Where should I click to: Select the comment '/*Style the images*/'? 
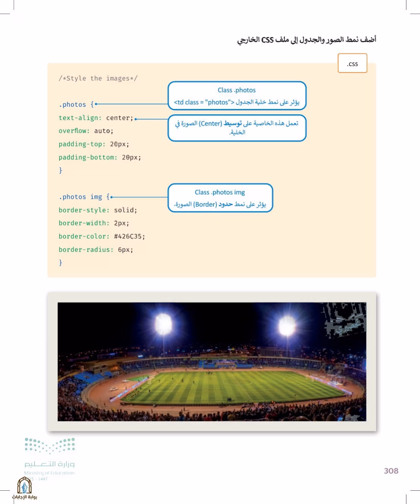(98, 78)
